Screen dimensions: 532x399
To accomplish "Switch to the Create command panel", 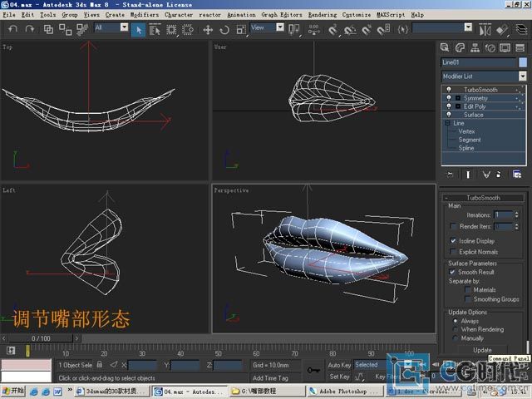I will (445, 48).
